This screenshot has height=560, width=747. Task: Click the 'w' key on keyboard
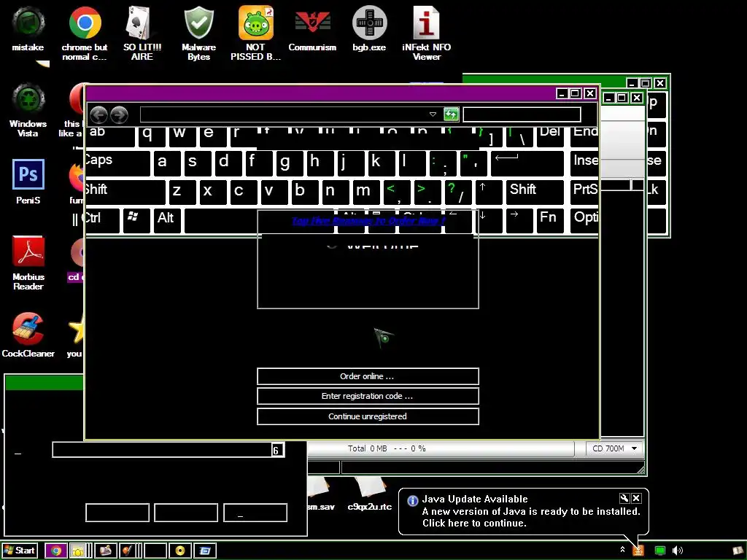pyautogui.click(x=182, y=136)
